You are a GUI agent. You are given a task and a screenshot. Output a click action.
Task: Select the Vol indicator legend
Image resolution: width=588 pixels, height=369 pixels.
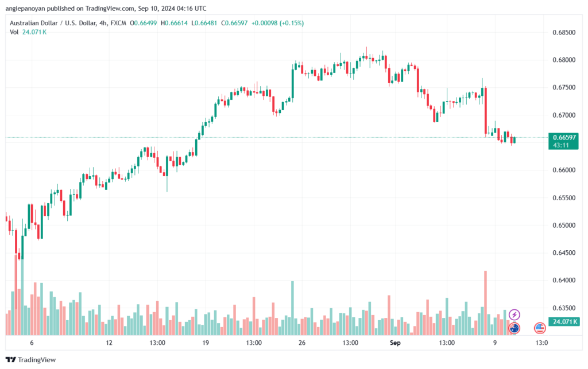click(14, 32)
